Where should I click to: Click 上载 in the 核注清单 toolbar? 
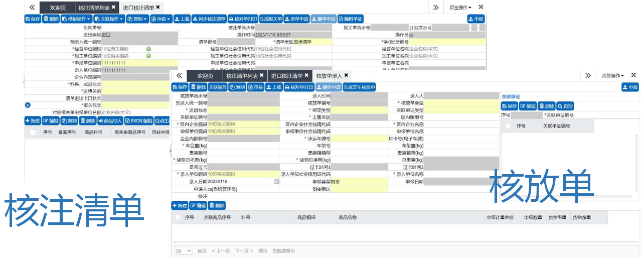point(182,19)
